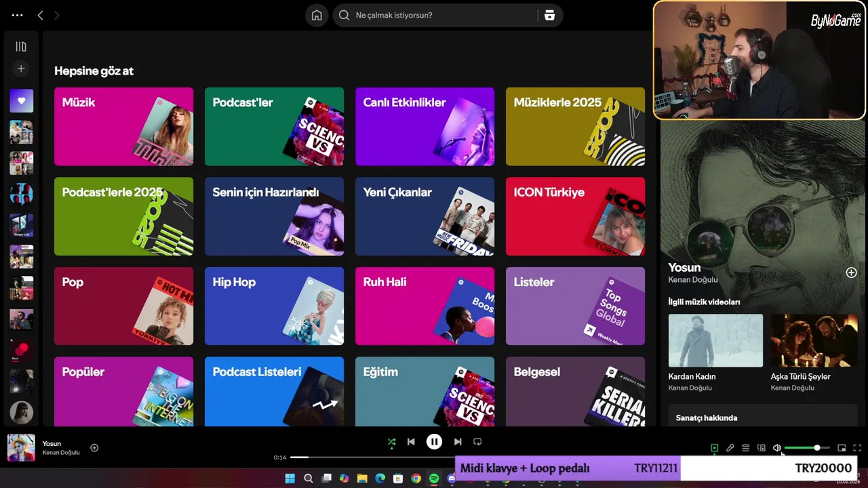Click the search magnifier icon

344,15
